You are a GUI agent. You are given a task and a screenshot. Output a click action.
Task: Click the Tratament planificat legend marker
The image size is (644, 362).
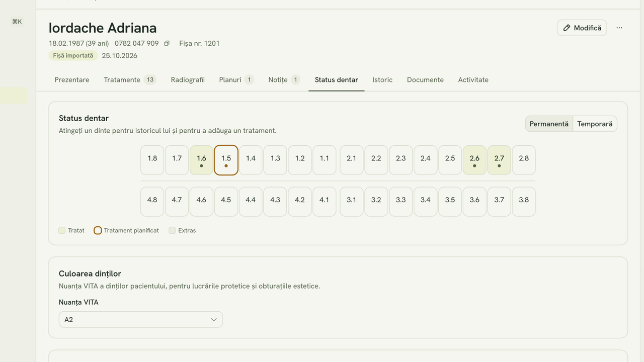coord(98,230)
